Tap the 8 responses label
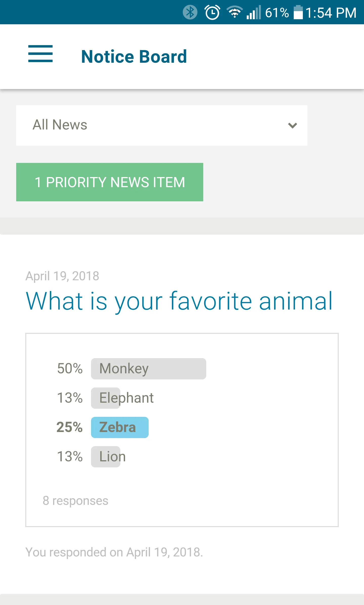This screenshot has height=605, width=364. click(75, 501)
